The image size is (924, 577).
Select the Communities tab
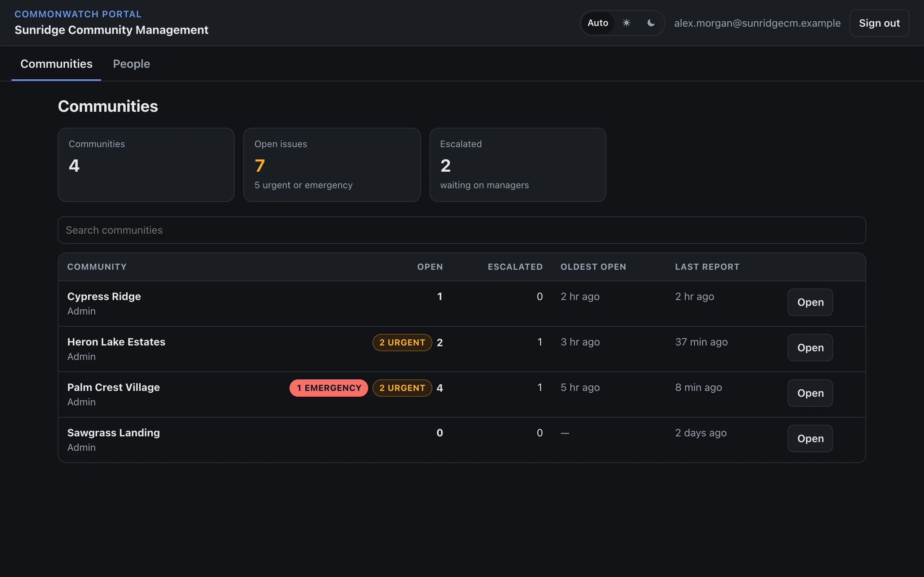[56, 64]
